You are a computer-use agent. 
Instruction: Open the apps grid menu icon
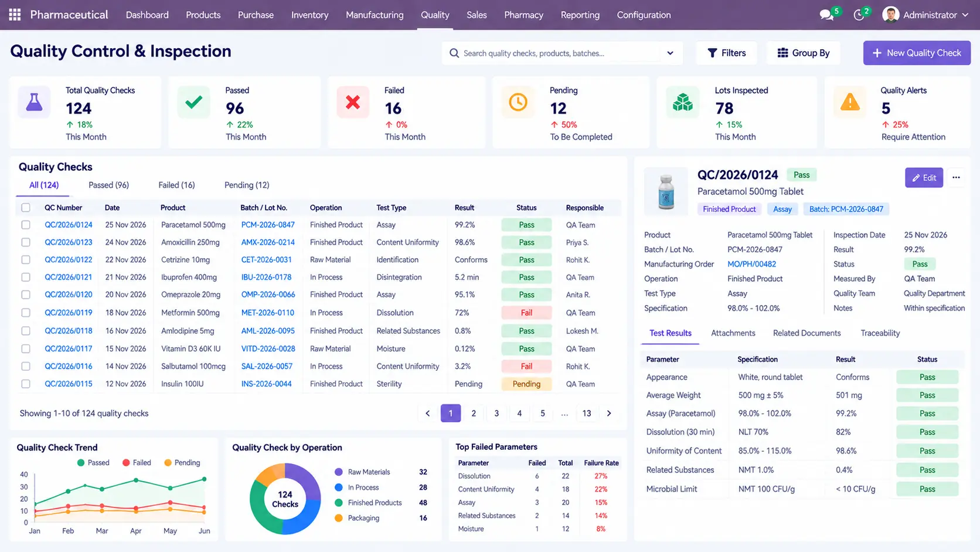click(15, 15)
